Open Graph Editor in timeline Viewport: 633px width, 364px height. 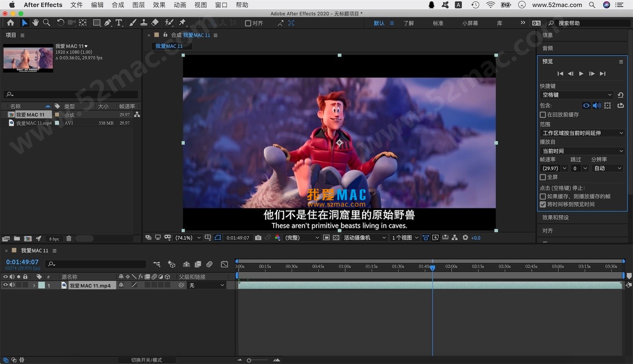click(224, 264)
